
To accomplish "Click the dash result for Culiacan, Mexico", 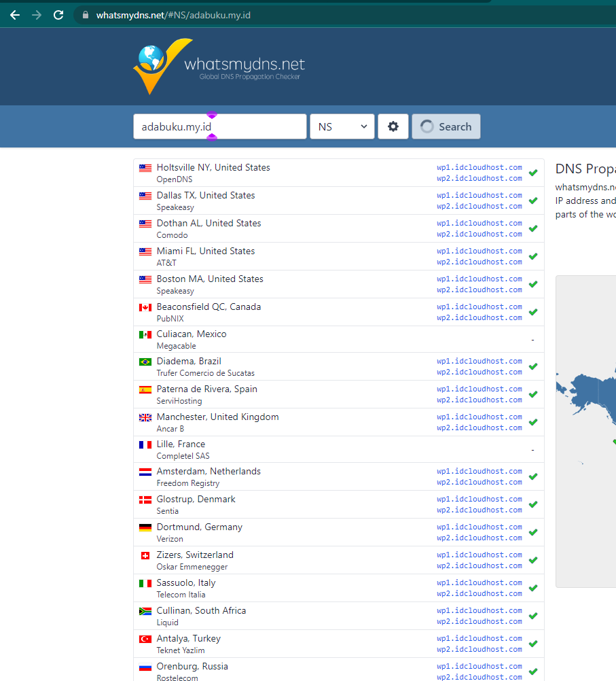I will (x=532, y=340).
